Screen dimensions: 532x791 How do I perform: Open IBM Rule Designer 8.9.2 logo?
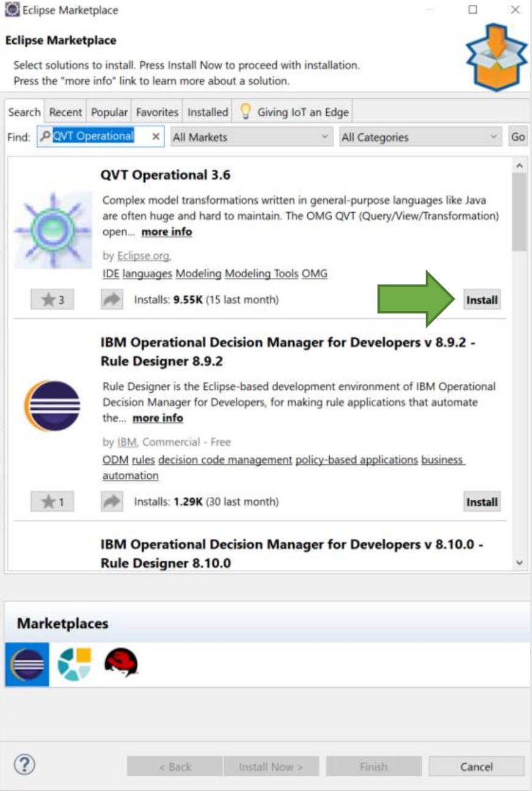pyautogui.click(x=53, y=406)
